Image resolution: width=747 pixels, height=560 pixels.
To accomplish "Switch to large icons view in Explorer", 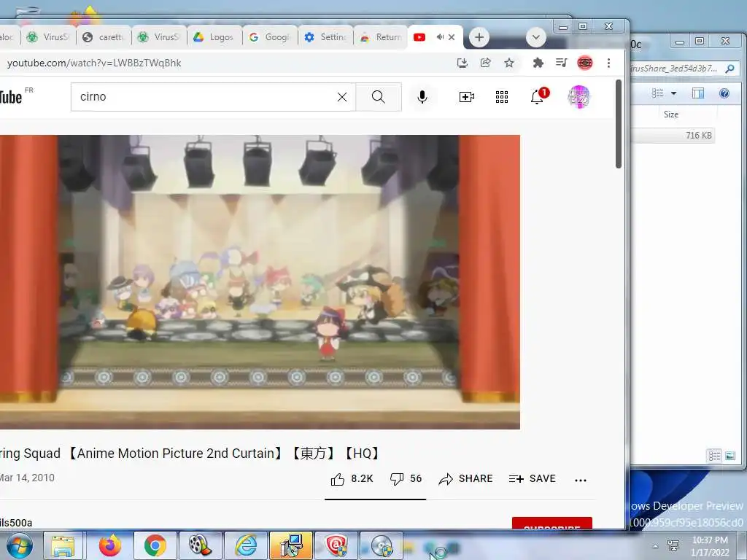I will pos(730,456).
